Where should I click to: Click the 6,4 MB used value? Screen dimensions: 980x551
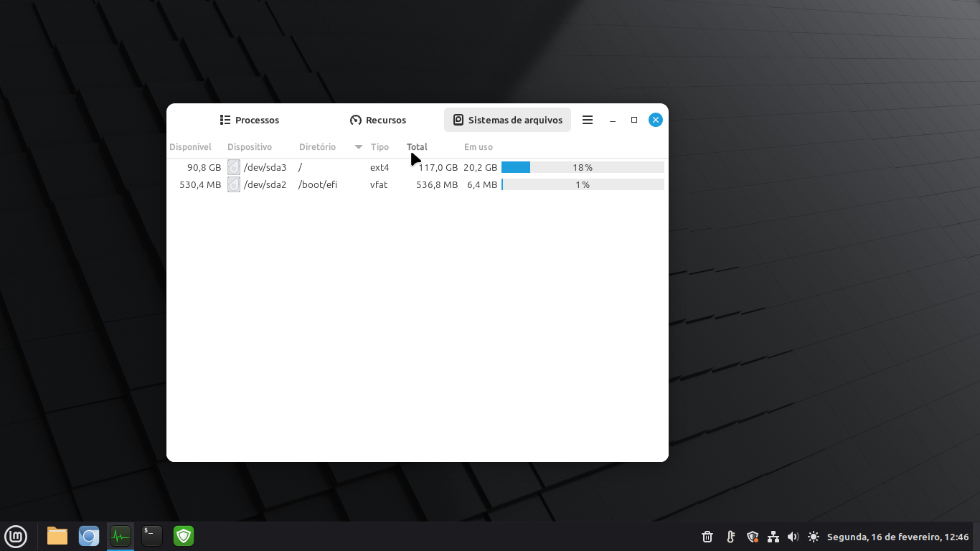pos(482,184)
